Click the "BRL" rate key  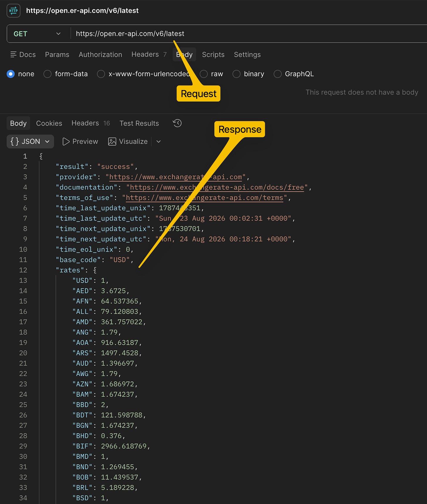tap(82, 488)
